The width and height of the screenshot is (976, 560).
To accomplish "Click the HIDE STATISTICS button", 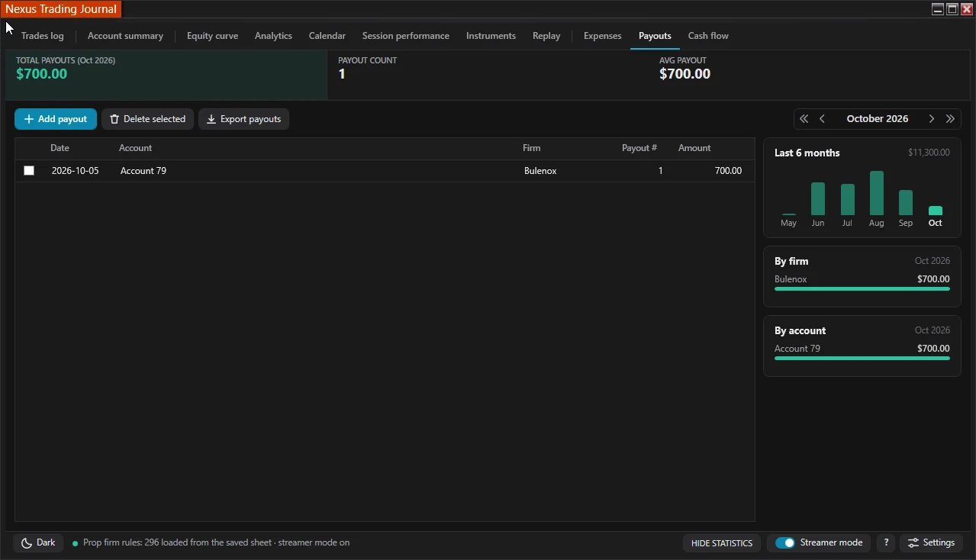I will pos(722,543).
